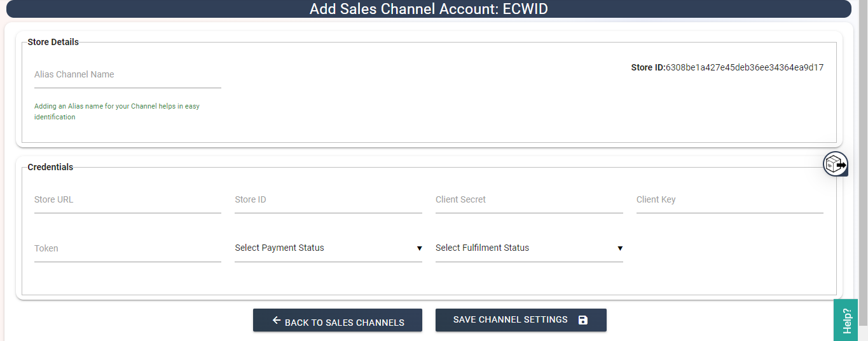
Task: Click the floppy disk save icon
Action: (x=583, y=320)
